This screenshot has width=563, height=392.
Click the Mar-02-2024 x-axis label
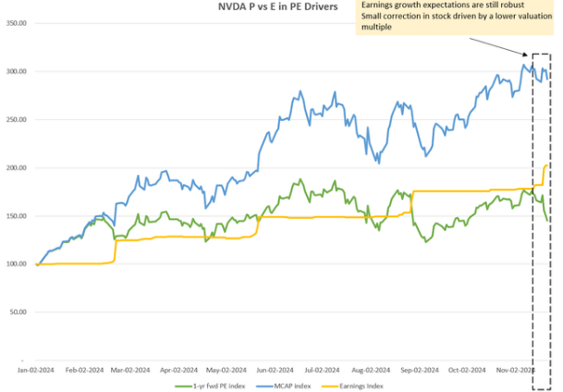tap(131, 370)
